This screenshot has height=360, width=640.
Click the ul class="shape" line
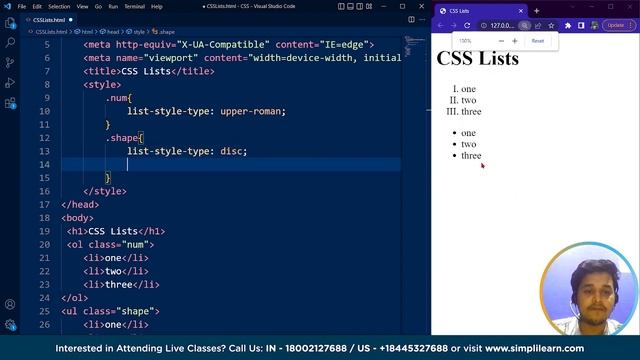[111, 311]
